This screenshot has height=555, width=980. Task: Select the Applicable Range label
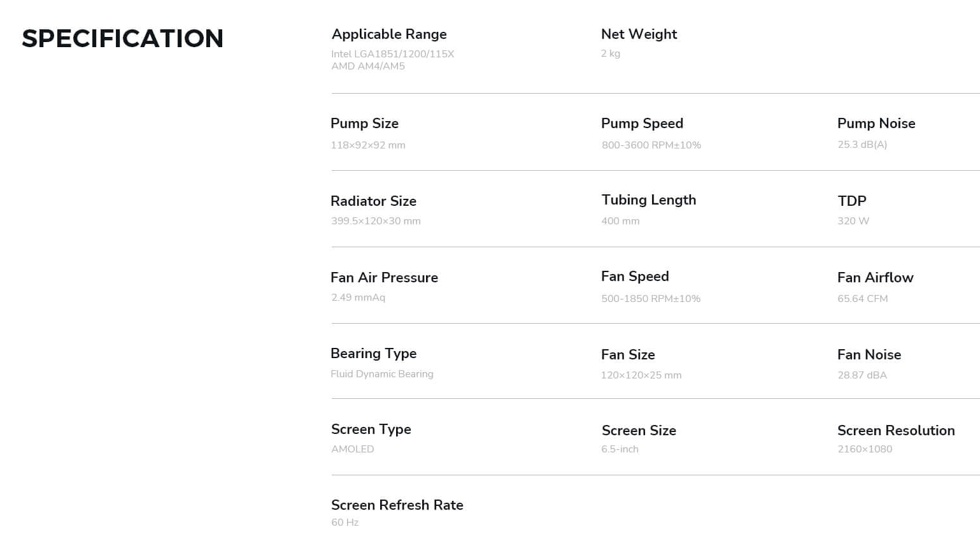[389, 34]
